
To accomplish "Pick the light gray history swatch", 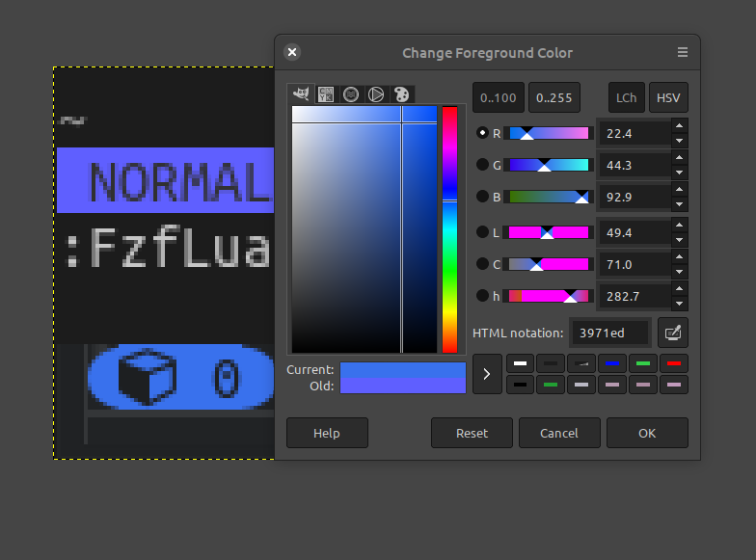I will click(x=581, y=385).
